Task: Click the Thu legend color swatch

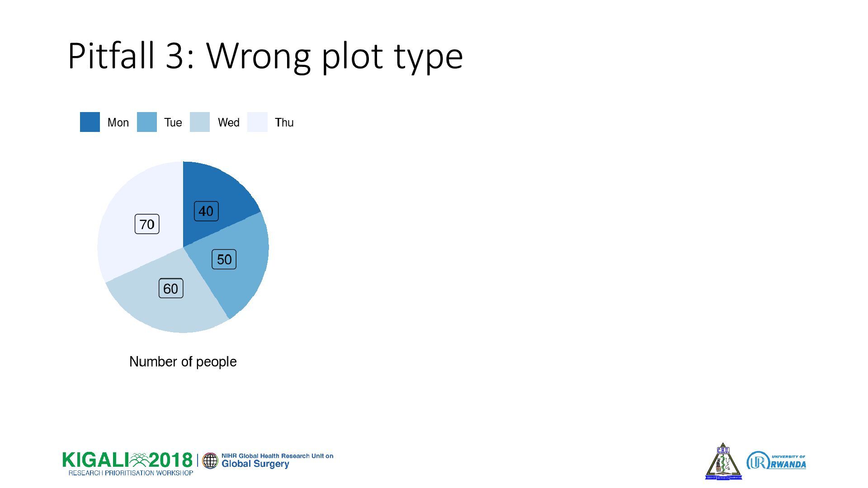Action: pos(257,122)
